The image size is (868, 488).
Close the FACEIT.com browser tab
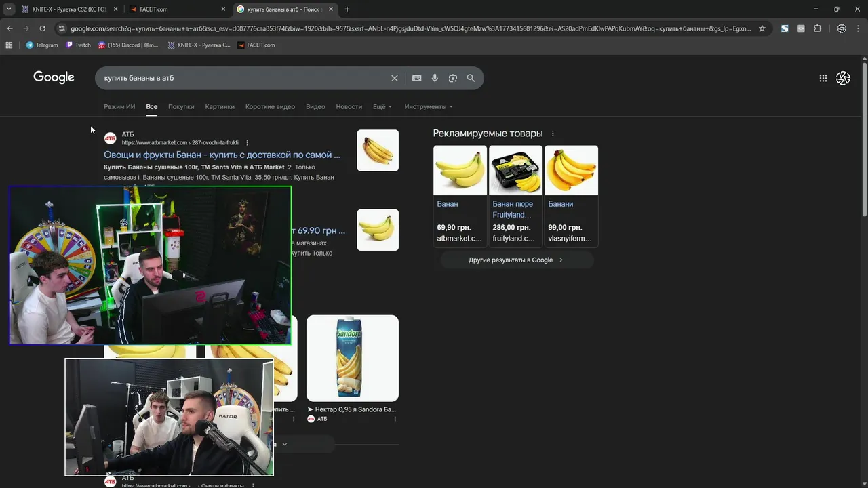[x=223, y=9]
